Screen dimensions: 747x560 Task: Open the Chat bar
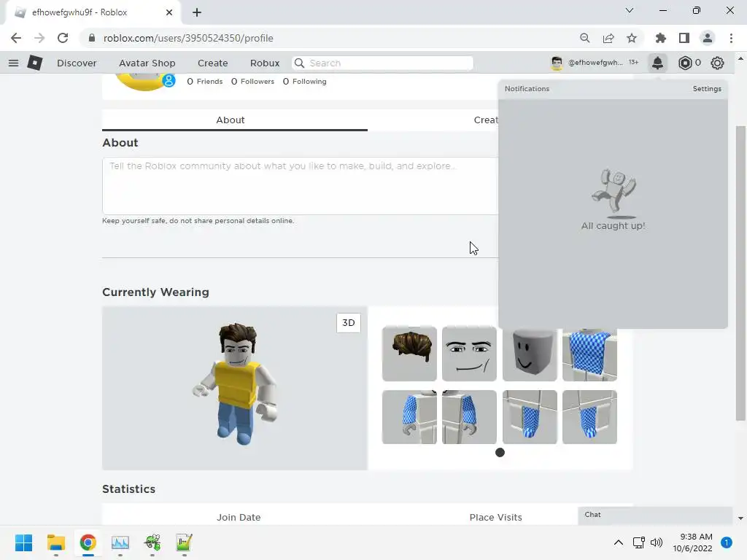655,516
